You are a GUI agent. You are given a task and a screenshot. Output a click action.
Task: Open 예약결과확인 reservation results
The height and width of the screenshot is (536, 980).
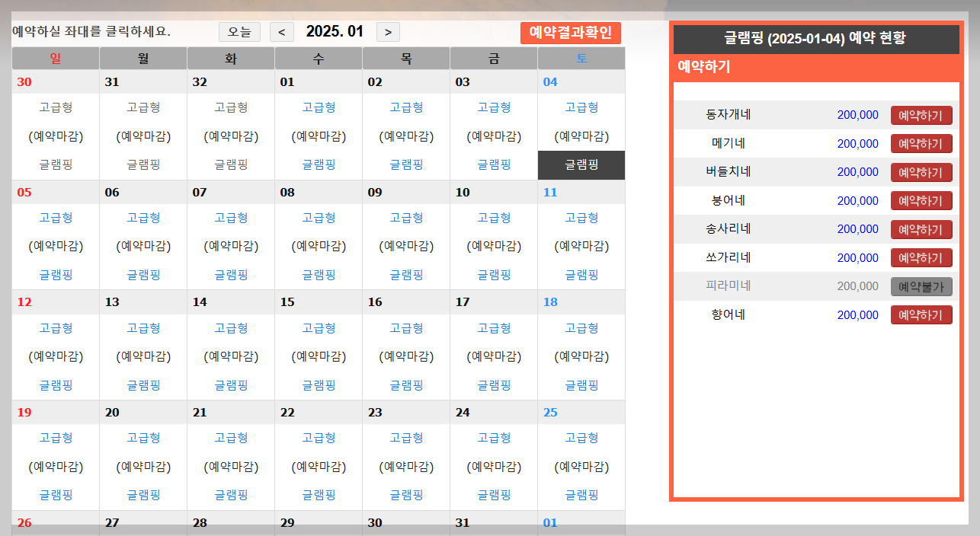tap(570, 32)
